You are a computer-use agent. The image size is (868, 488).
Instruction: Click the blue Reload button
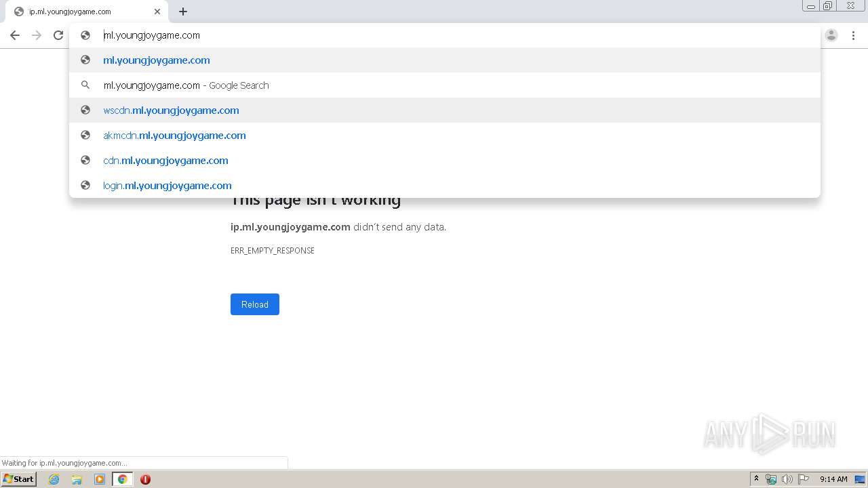(x=255, y=304)
